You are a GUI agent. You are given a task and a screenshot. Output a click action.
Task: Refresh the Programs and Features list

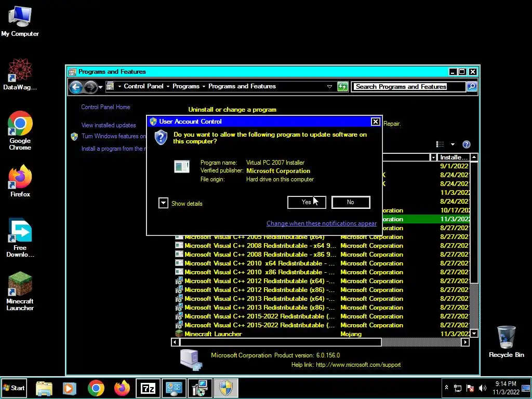tap(343, 87)
